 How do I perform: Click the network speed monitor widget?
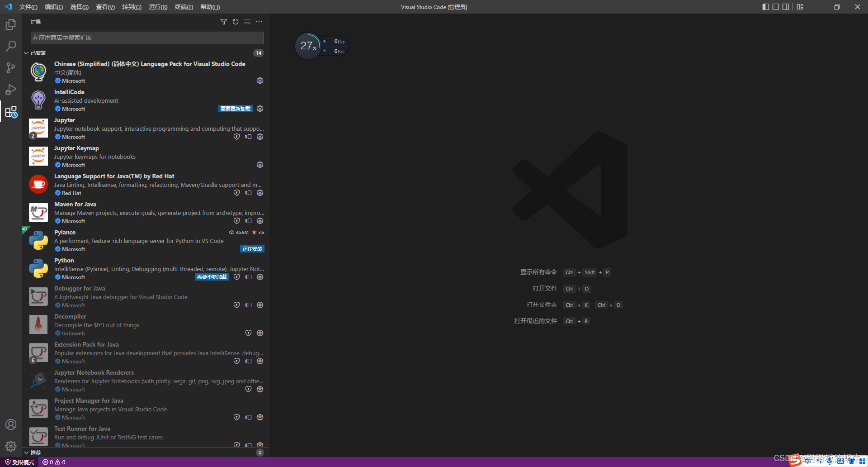[x=321, y=46]
